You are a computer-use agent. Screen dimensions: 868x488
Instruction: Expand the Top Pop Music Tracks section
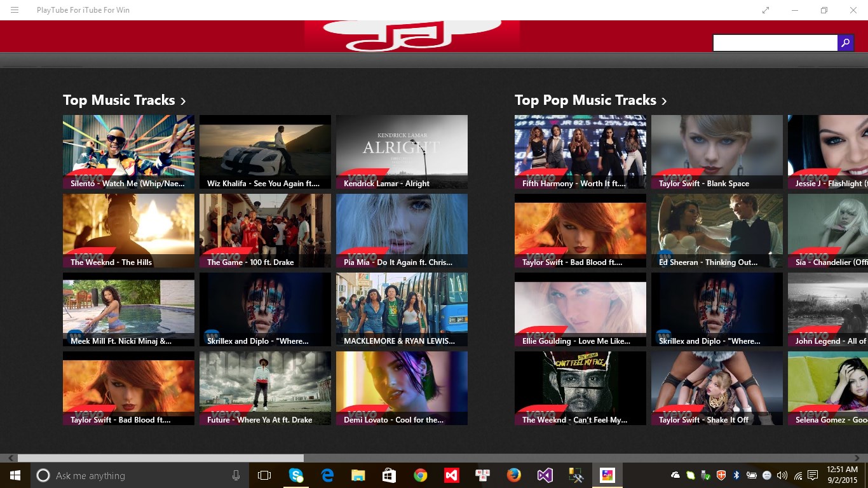590,100
